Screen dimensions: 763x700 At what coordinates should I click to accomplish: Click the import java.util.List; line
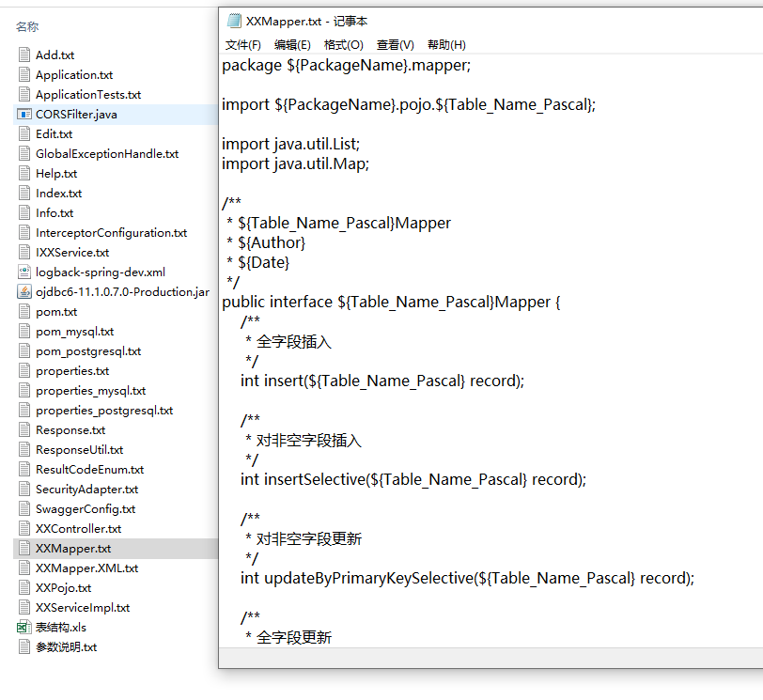pyautogui.click(x=291, y=144)
